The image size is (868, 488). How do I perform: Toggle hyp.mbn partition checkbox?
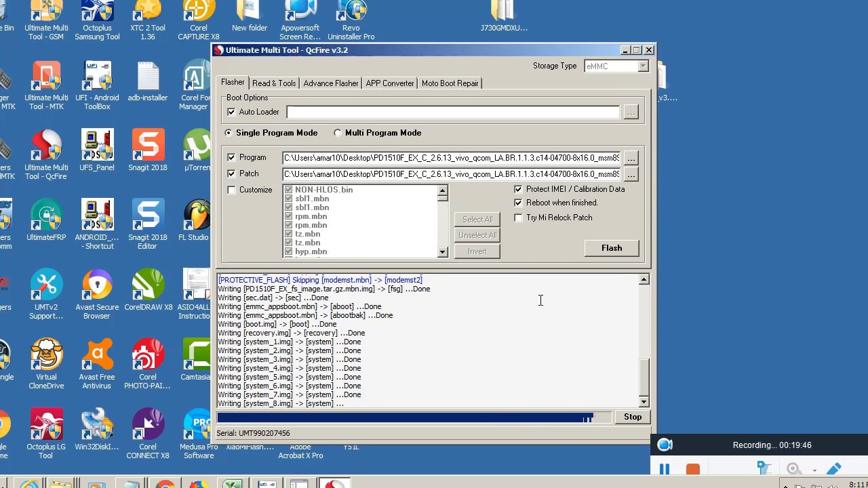289,251
